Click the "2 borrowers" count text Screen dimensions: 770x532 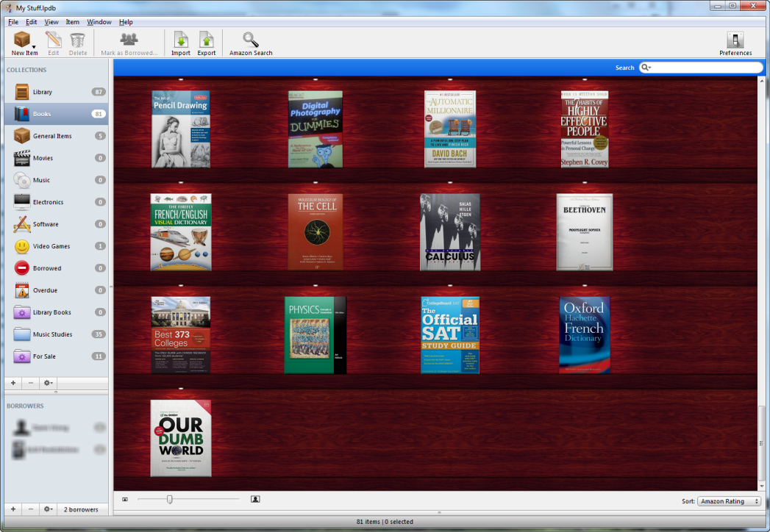click(81, 509)
